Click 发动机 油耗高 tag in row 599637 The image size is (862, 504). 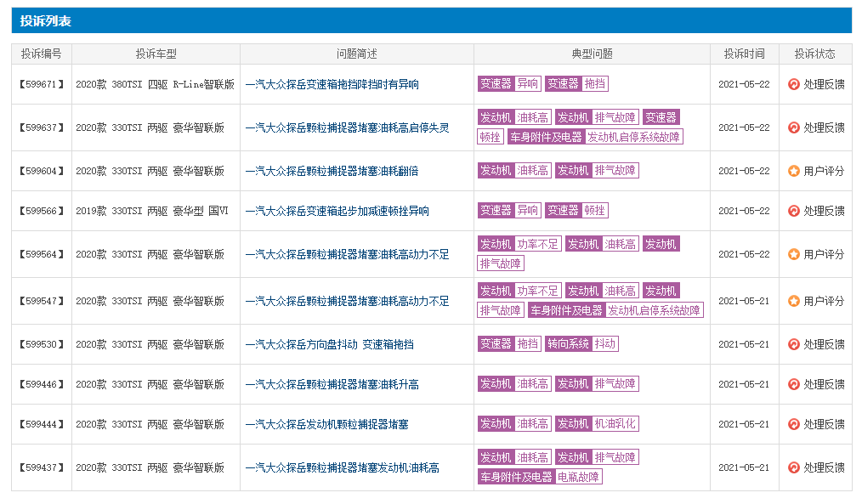[x=514, y=117]
